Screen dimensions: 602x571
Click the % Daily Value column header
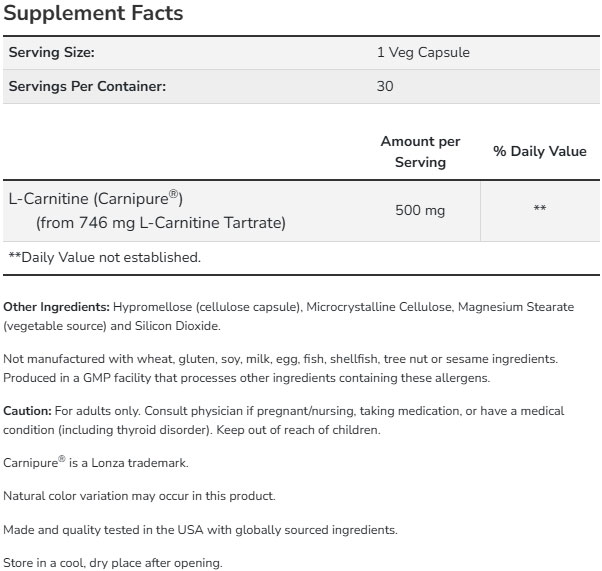pos(540,152)
